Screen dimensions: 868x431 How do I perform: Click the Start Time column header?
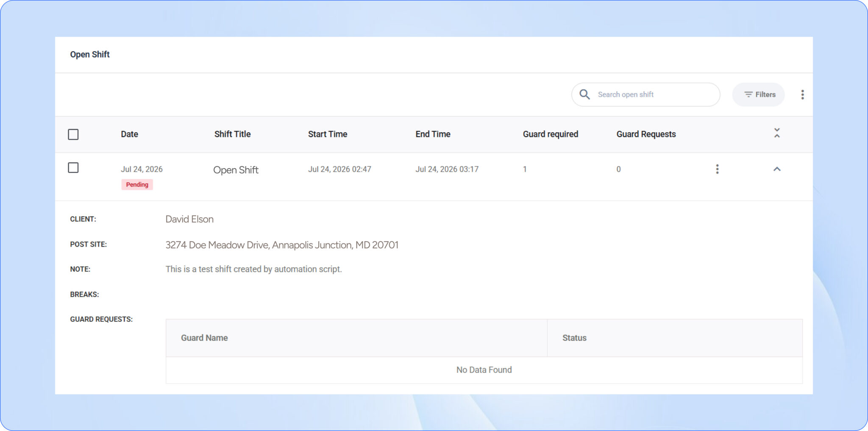pos(328,134)
